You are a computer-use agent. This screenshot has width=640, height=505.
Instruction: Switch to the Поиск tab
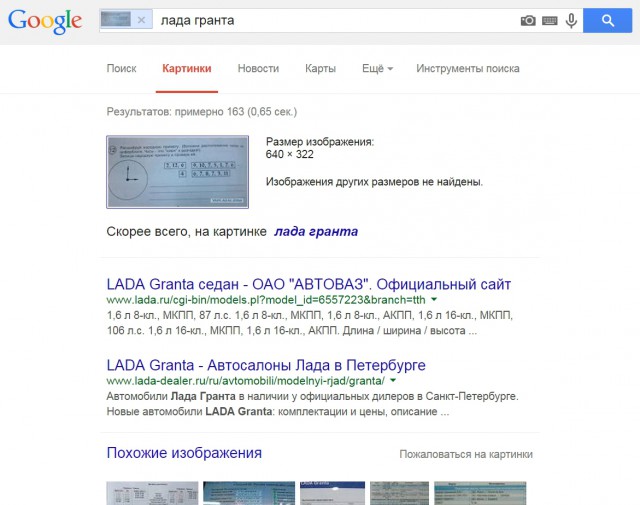121,69
